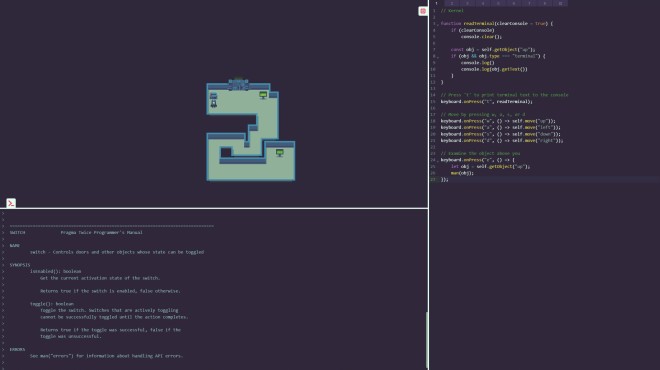Click the console prompt icon above the console

pyautogui.click(x=11, y=203)
